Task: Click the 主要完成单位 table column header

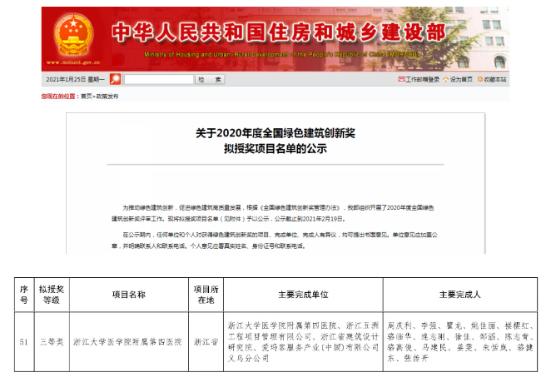Action: 303,295
